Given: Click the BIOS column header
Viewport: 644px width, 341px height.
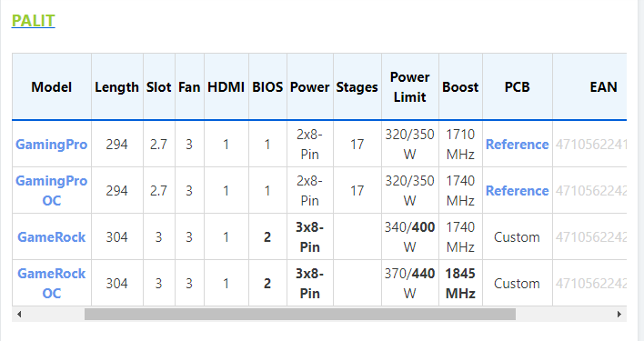Looking at the screenshot, I should [x=267, y=87].
